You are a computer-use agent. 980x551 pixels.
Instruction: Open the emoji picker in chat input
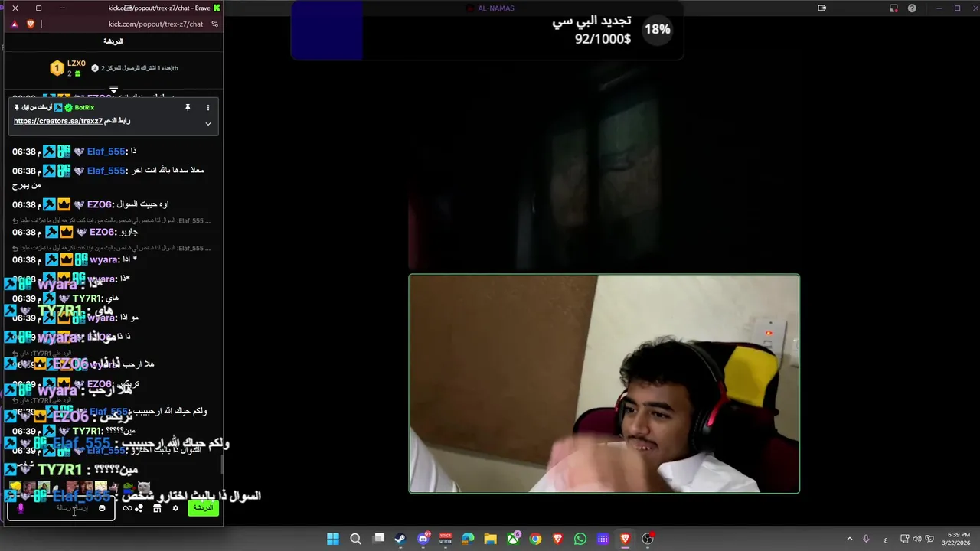point(102,508)
